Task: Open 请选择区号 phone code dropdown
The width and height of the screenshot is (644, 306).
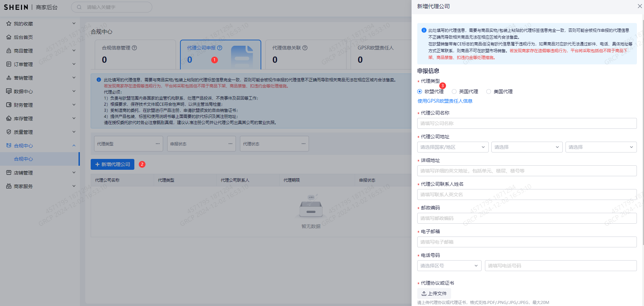Action: pos(449,266)
